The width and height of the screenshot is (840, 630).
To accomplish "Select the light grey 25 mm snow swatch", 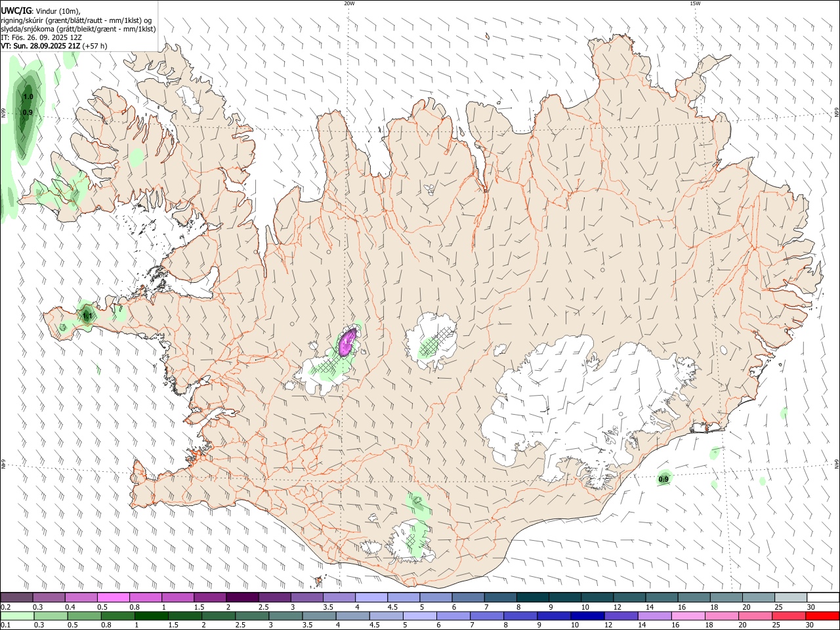I will (791, 598).
